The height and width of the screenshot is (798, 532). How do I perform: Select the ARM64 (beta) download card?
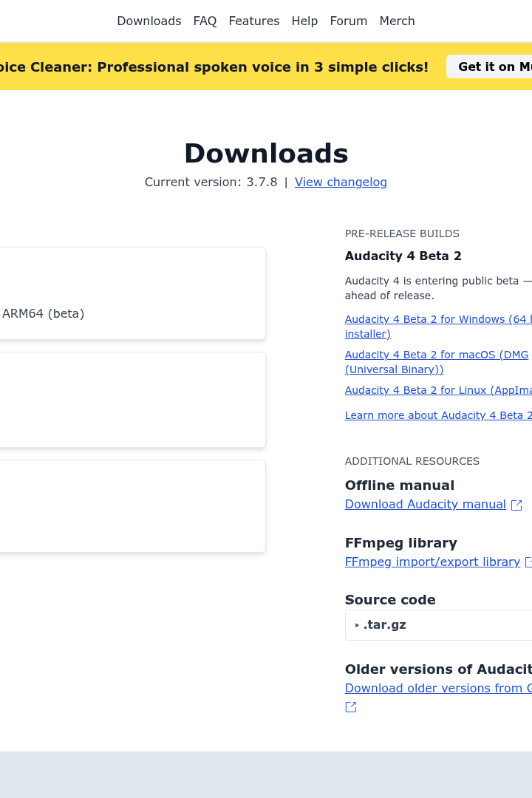point(132,293)
